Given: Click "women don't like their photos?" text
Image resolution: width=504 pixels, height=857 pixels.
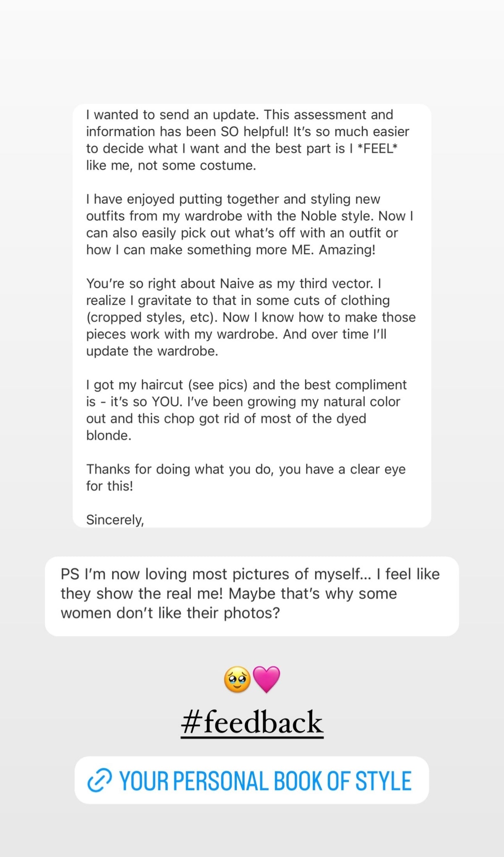Looking at the screenshot, I should (170, 613).
